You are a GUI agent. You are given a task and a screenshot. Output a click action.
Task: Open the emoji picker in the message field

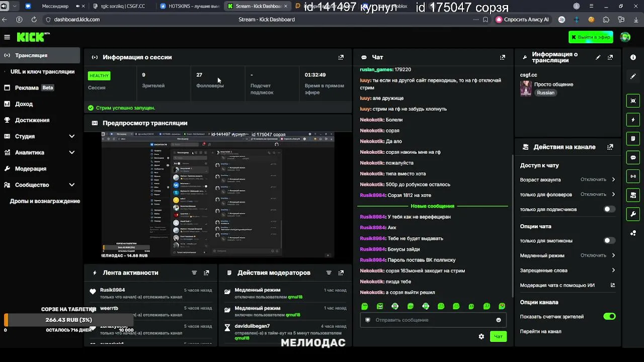[x=499, y=320]
